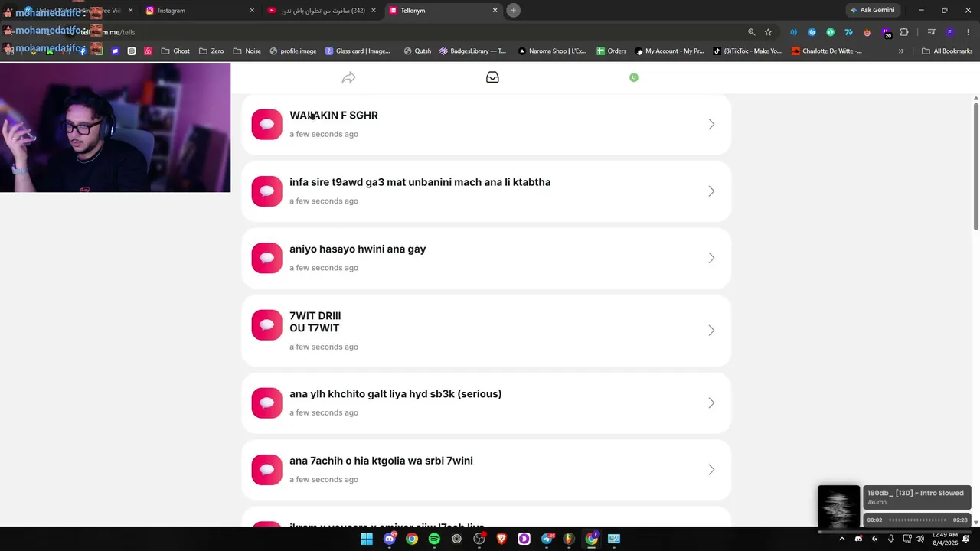Open the purple F profile avatar in Chrome
980x551 pixels.
coord(949,32)
